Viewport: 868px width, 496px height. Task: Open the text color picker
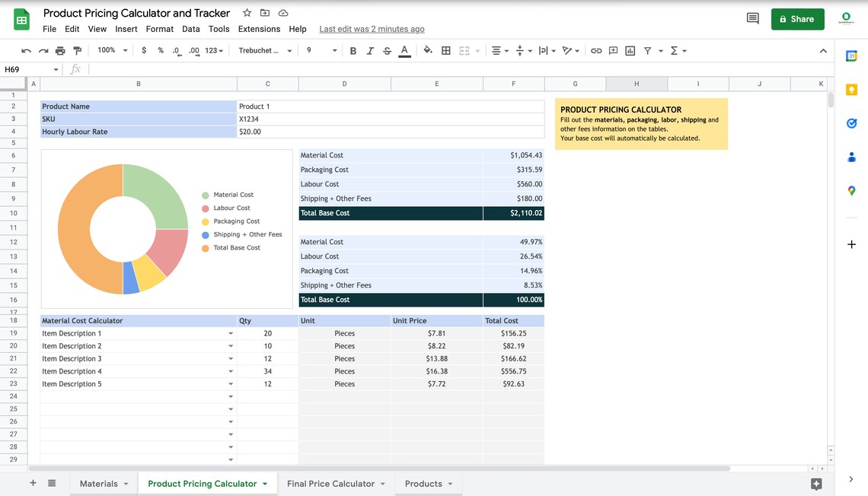404,50
